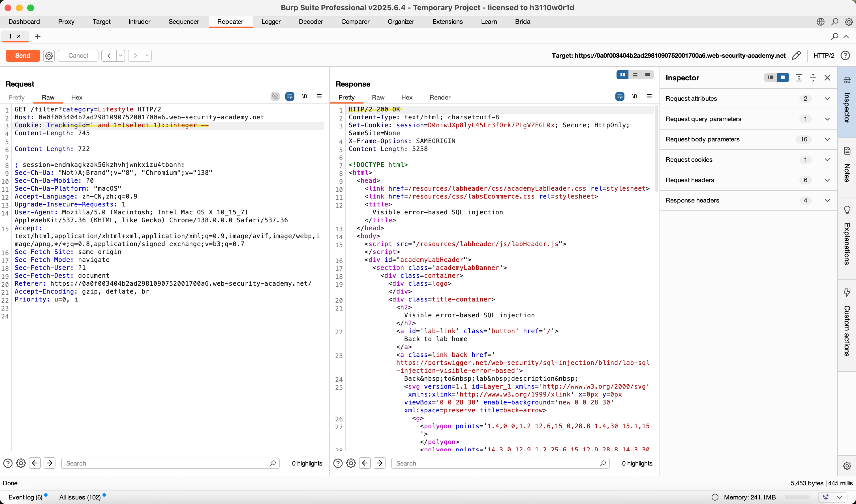Open Response search help icon

pos(338,463)
